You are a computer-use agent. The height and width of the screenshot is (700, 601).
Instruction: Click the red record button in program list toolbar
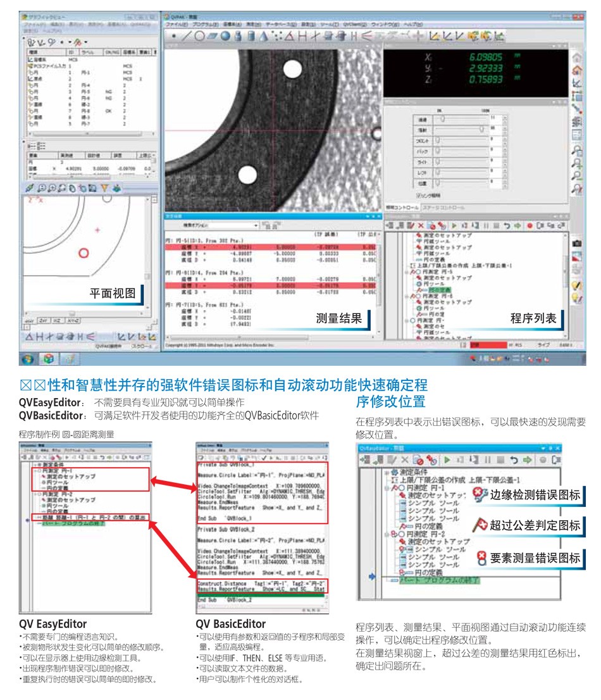530,226
